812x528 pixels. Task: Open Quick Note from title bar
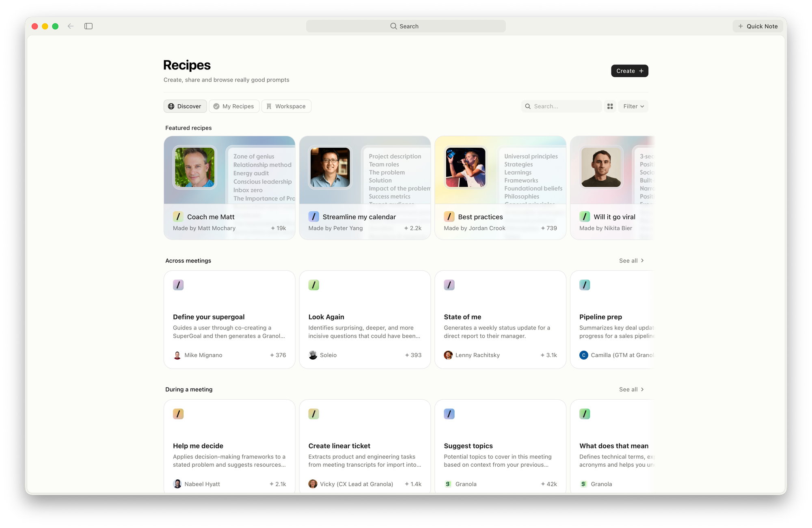click(x=758, y=26)
